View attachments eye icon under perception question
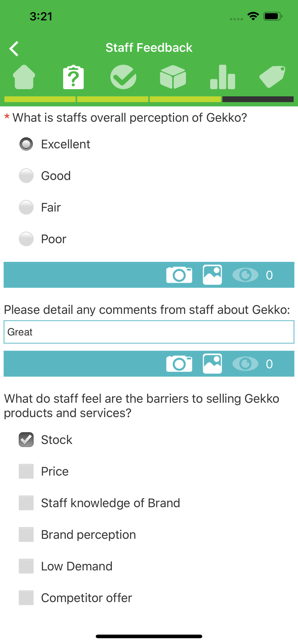Screen dimensions: 298x644 pos(245,275)
